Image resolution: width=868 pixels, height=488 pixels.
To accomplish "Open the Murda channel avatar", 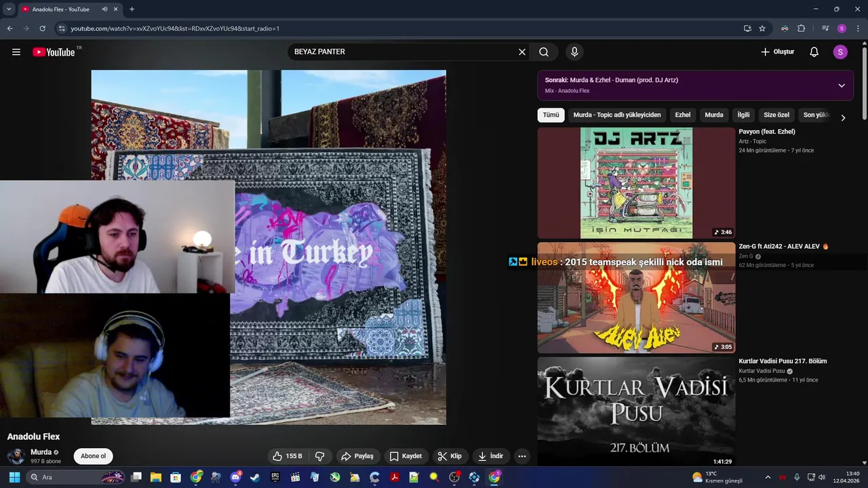I will [x=16, y=456].
